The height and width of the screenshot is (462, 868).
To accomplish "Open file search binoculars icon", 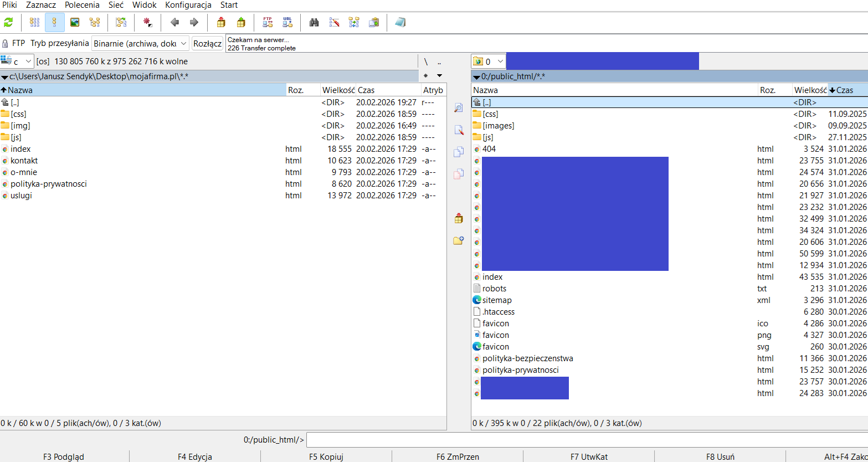I will point(314,23).
